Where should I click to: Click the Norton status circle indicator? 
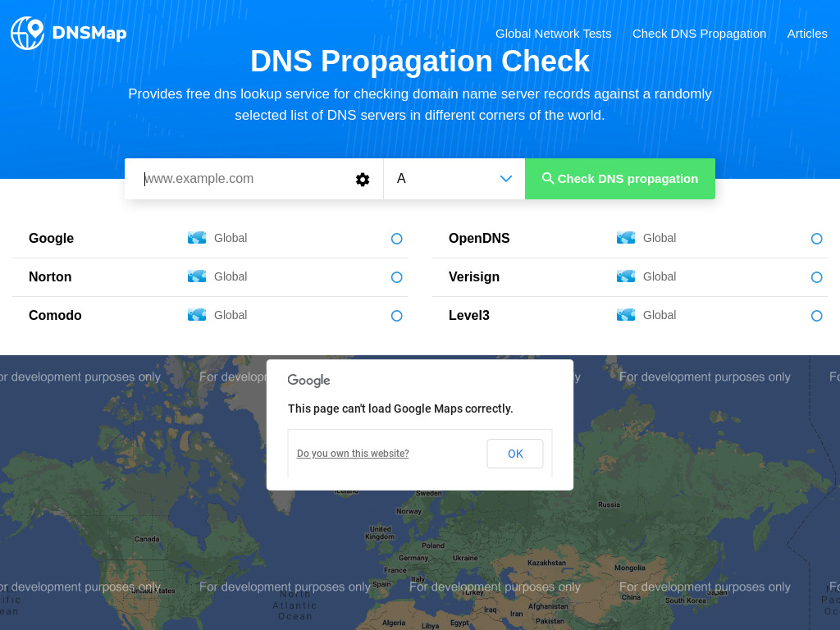(396, 277)
